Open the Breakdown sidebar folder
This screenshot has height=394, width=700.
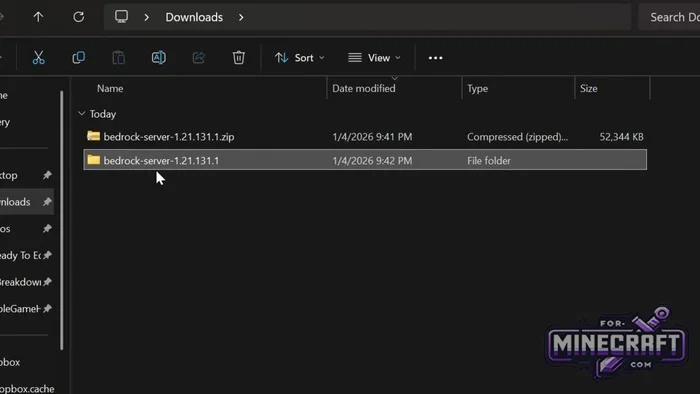20,282
